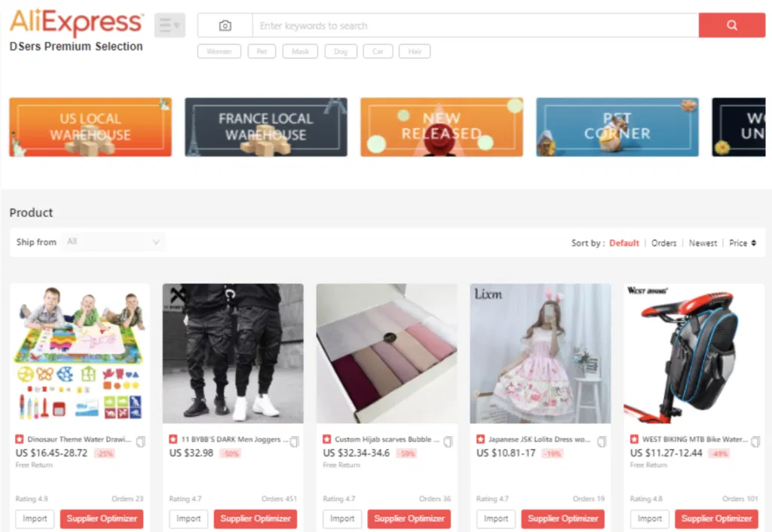The height and width of the screenshot is (532, 772).
Task: Open the category list icon beside the logo
Action: 169,24
